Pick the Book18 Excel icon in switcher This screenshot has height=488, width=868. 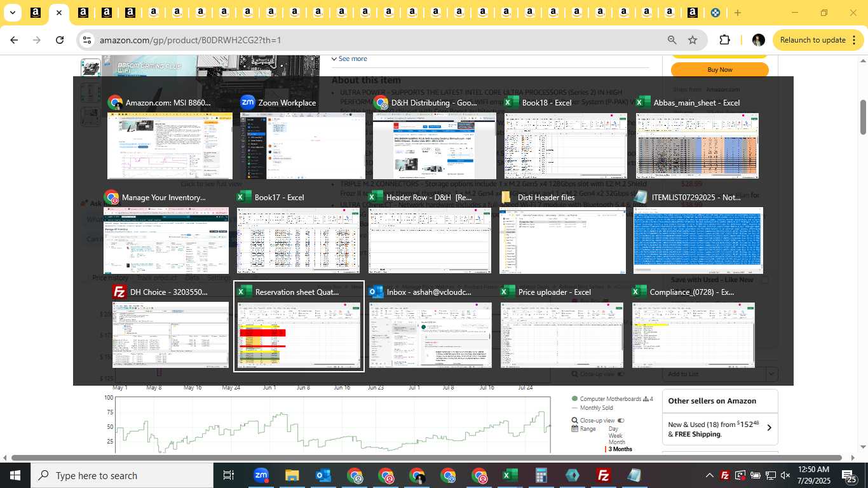(510, 102)
